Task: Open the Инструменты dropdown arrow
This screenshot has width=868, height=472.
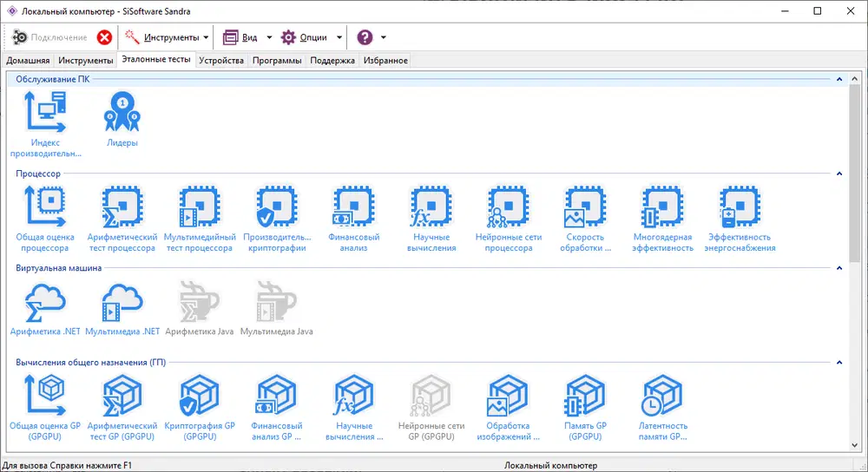Action: pos(206,37)
